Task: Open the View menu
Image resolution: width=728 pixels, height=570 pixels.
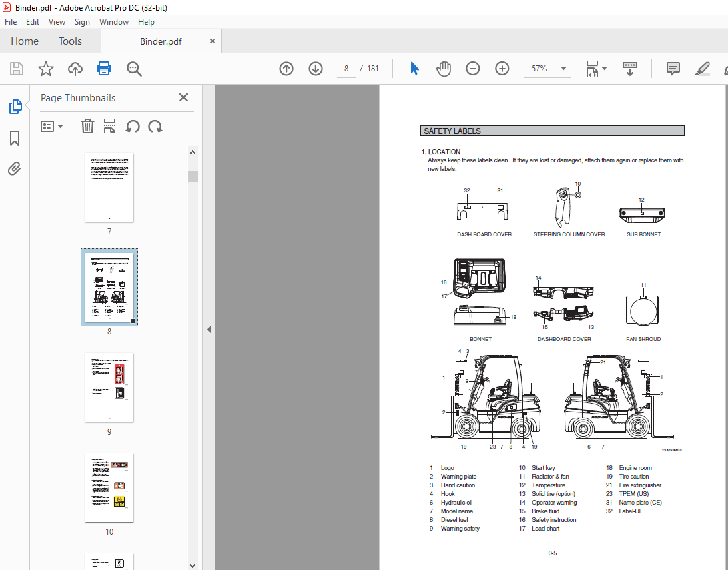Action: click(57, 22)
